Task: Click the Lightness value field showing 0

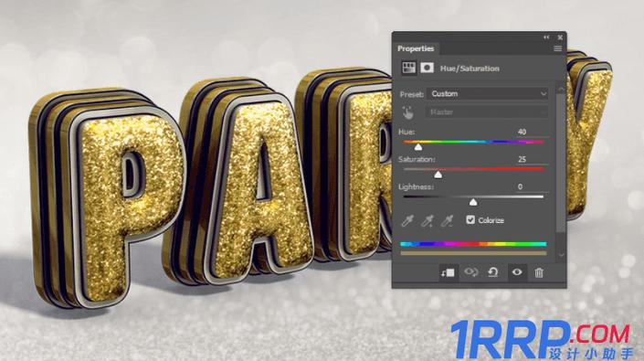Action: coord(532,186)
